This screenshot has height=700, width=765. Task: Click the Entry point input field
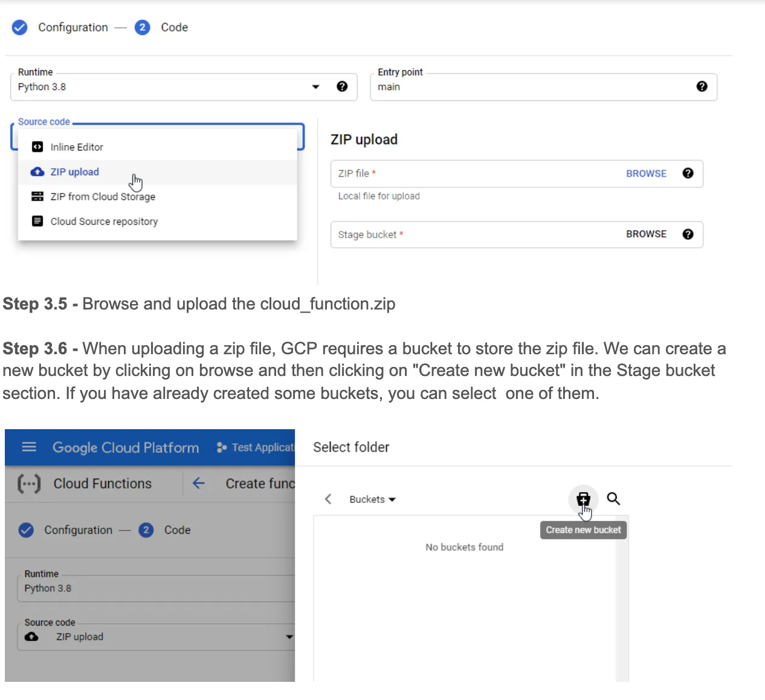(x=514, y=87)
